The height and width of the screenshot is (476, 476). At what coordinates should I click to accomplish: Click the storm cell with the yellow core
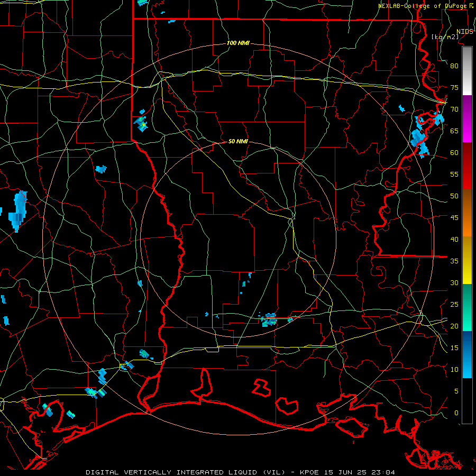(x=141, y=124)
